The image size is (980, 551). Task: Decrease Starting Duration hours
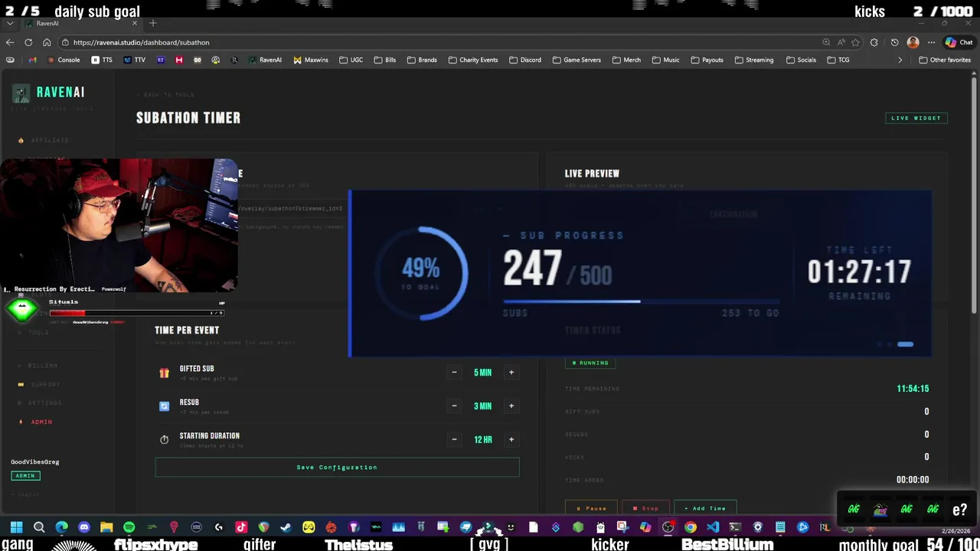pyautogui.click(x=454, y=439)
